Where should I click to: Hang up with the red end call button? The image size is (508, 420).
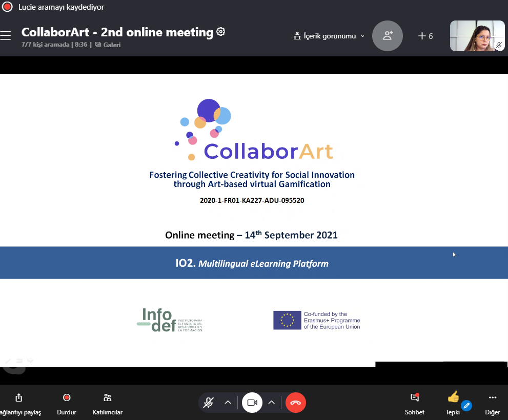click(296, 403)
